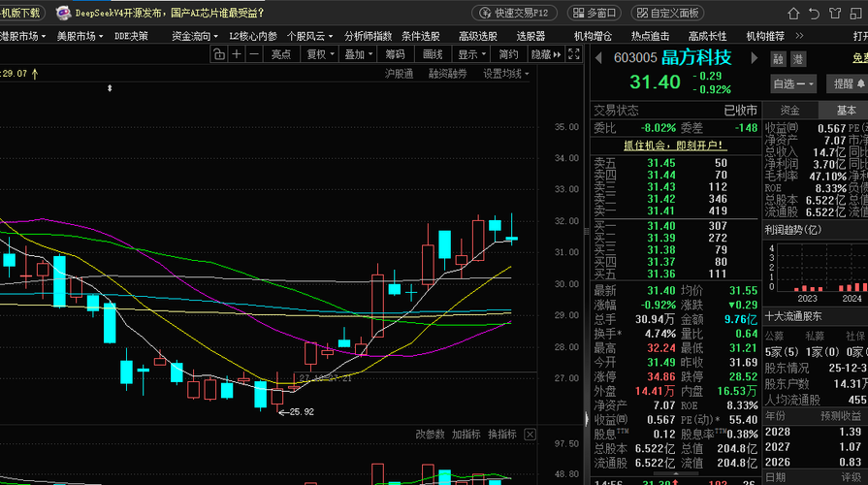Click 十大流通股东 heading

pos(793,316)
